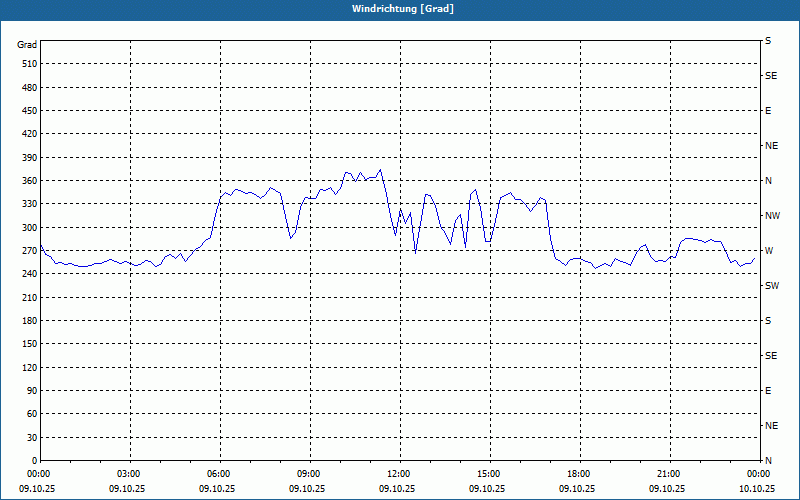Viewport: 800px width, 500px height.
Task: Select the "450" y-axis value
Action: click(x=30, y=111)
